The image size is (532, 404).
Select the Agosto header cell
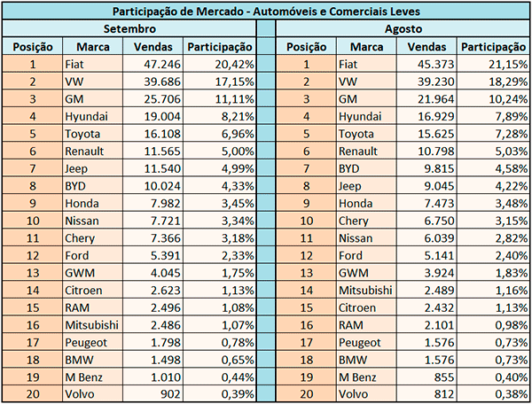coord(403,28)
